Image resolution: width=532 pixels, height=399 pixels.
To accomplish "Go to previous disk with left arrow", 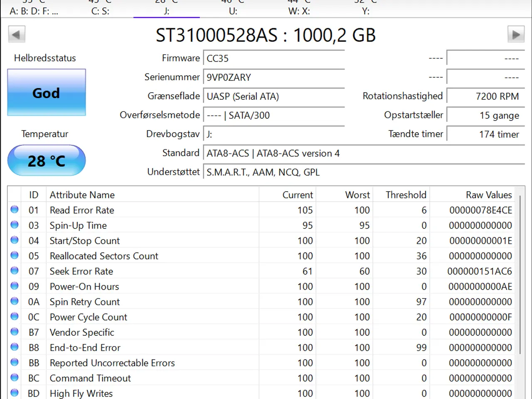I will pos(17,34).
